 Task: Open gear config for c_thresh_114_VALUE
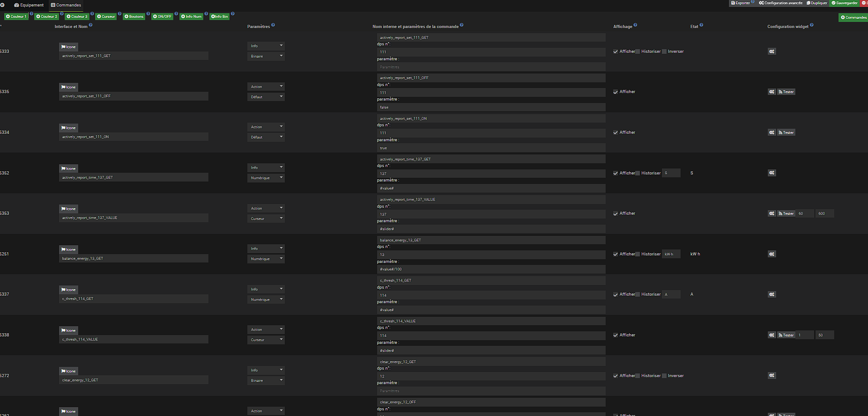click(772, 335)
